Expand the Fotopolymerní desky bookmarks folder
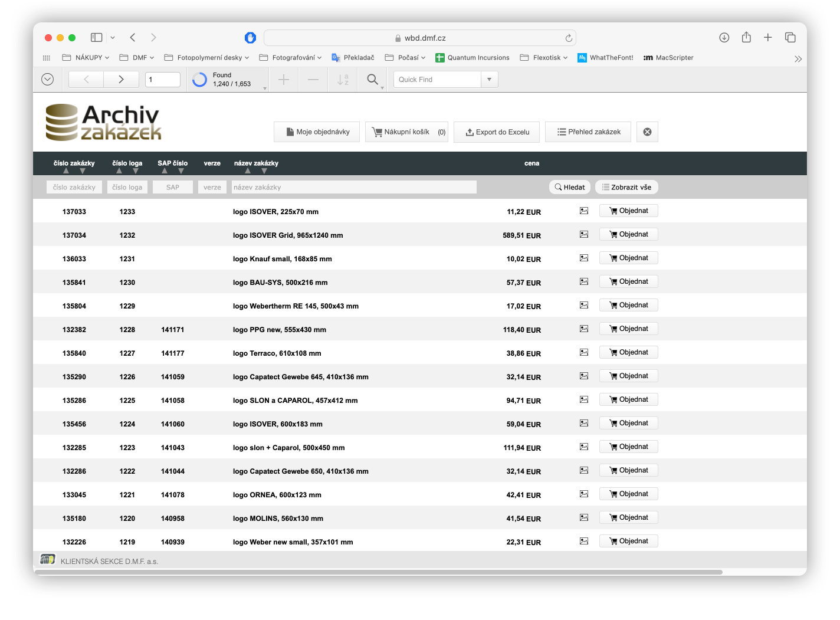Viewport: 840px width, 620px height. pos(206,58)
